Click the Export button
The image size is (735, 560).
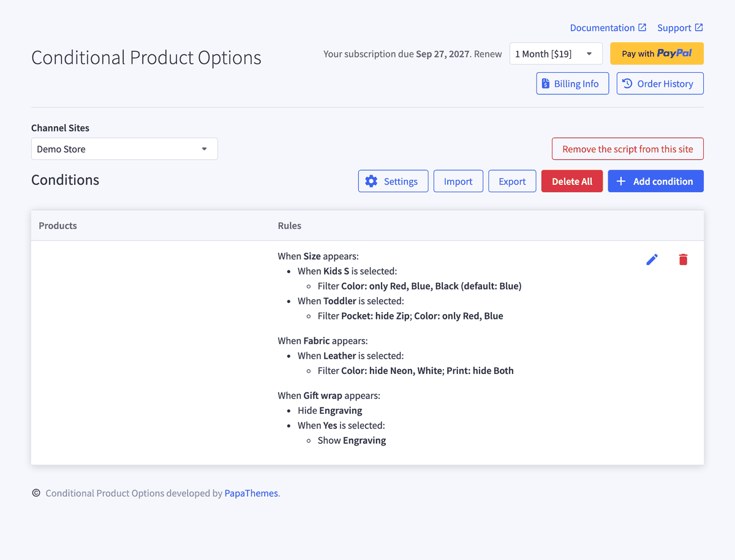pyautogui.click(x=512, y=181)
